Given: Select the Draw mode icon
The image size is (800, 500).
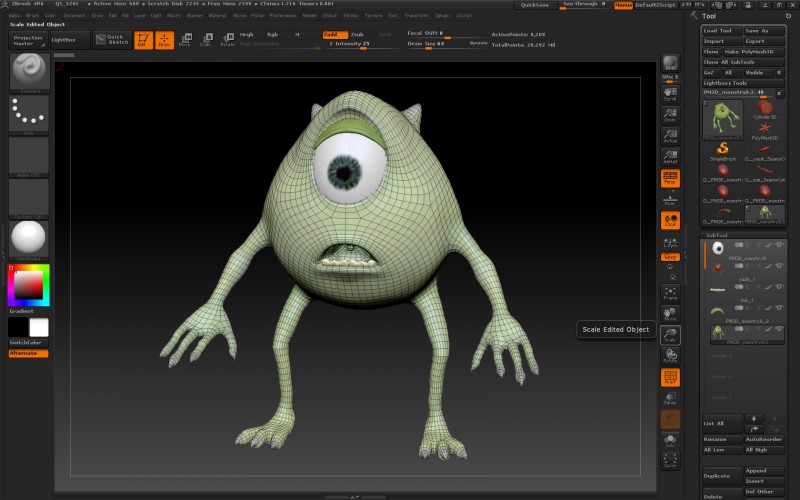Looking at the screenshot, I should pos(163,40).
